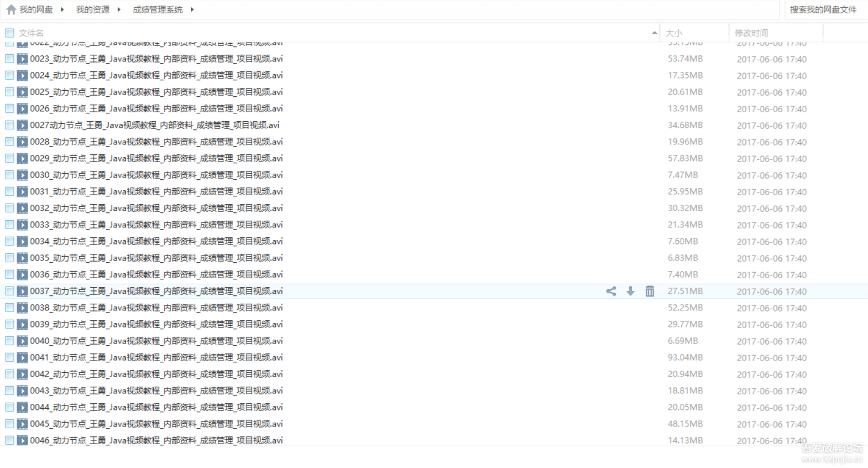The image size is (868, 468).
Task: Click the sort arrow in 文件名 column
Action: (655, 33)
